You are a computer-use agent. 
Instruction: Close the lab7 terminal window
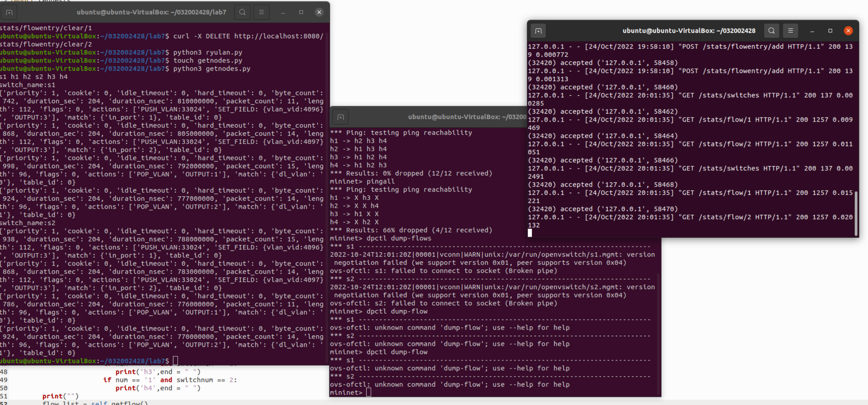coord(319,12)
